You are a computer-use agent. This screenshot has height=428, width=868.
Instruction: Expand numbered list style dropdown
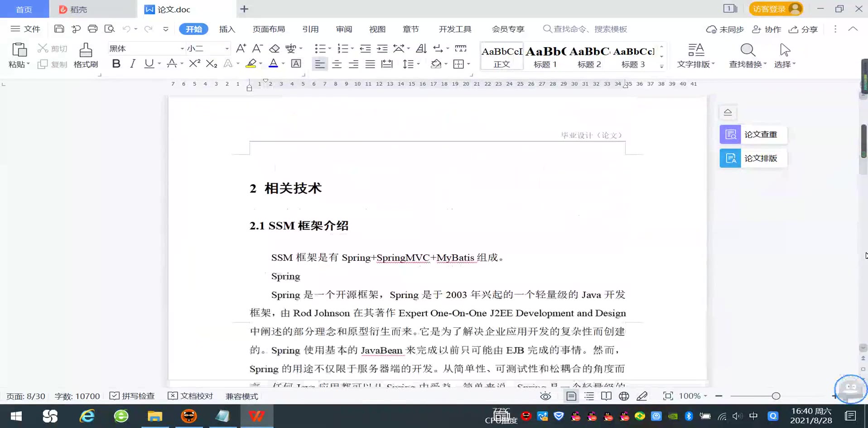[352, 49]
